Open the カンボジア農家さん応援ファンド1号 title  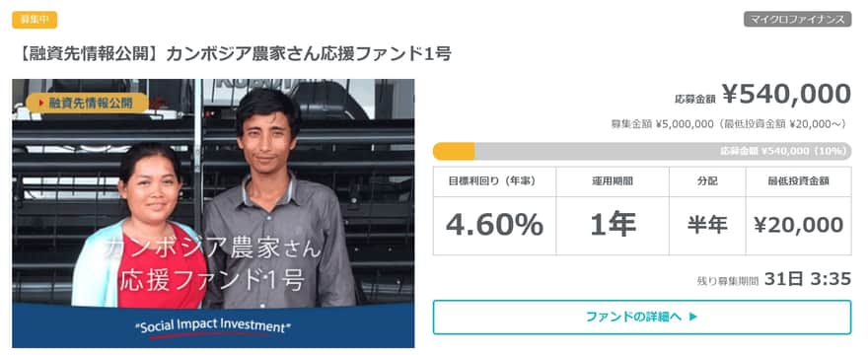point(232,53)
